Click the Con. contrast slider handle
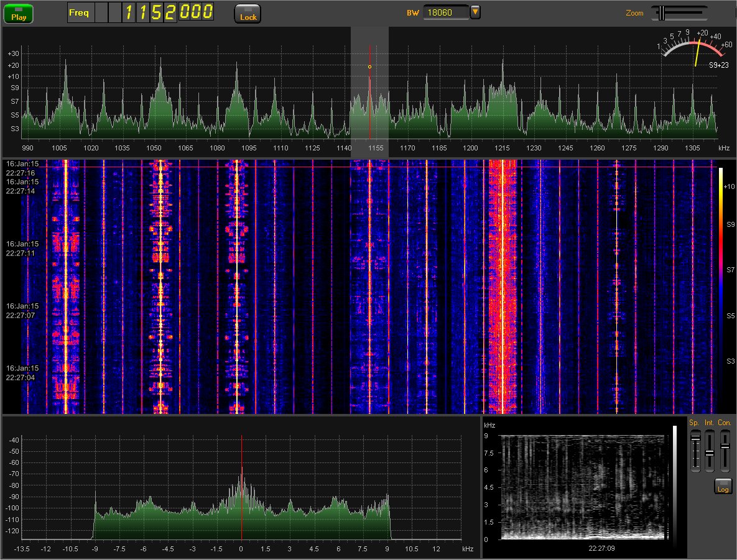 (725, 445)
